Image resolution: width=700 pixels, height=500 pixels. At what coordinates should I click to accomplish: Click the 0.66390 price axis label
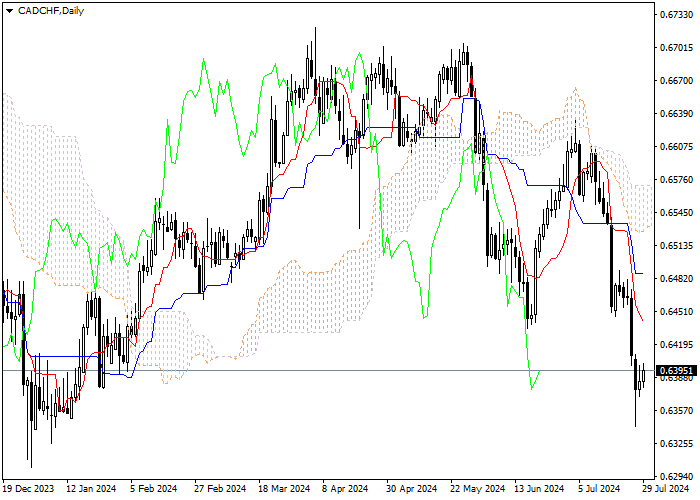coord(677,114)
